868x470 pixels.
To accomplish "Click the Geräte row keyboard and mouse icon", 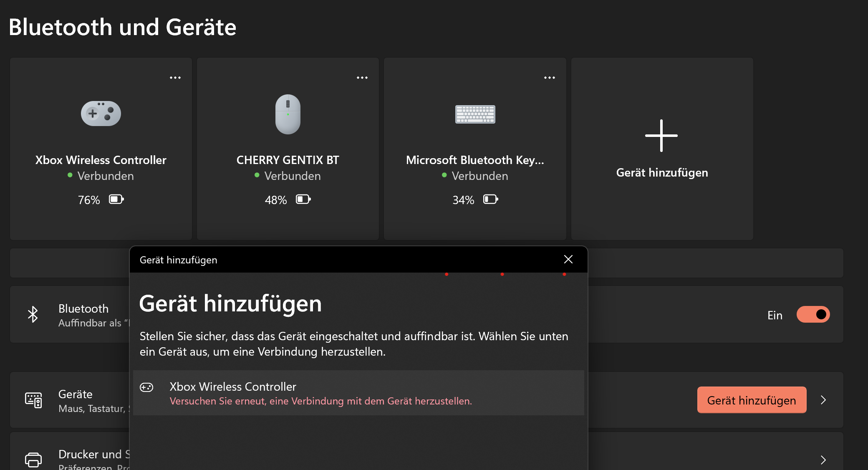I will tap(33, 400).
